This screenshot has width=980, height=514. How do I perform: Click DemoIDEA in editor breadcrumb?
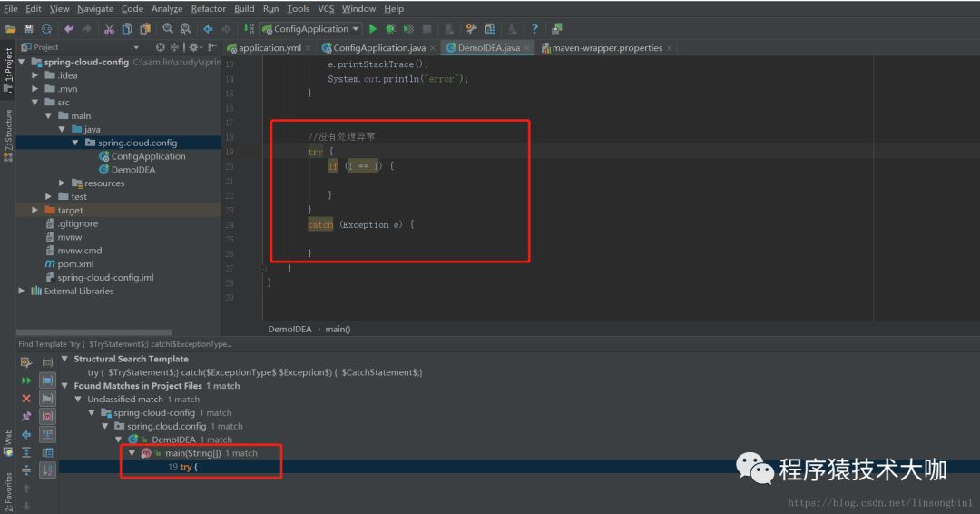(x=289, y=330)
